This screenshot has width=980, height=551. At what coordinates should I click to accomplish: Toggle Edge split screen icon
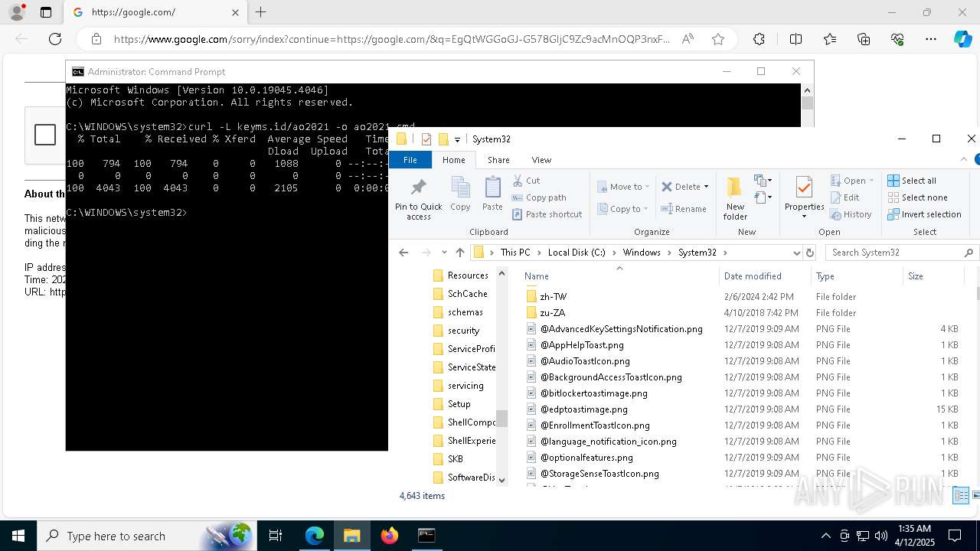point(795,39)
